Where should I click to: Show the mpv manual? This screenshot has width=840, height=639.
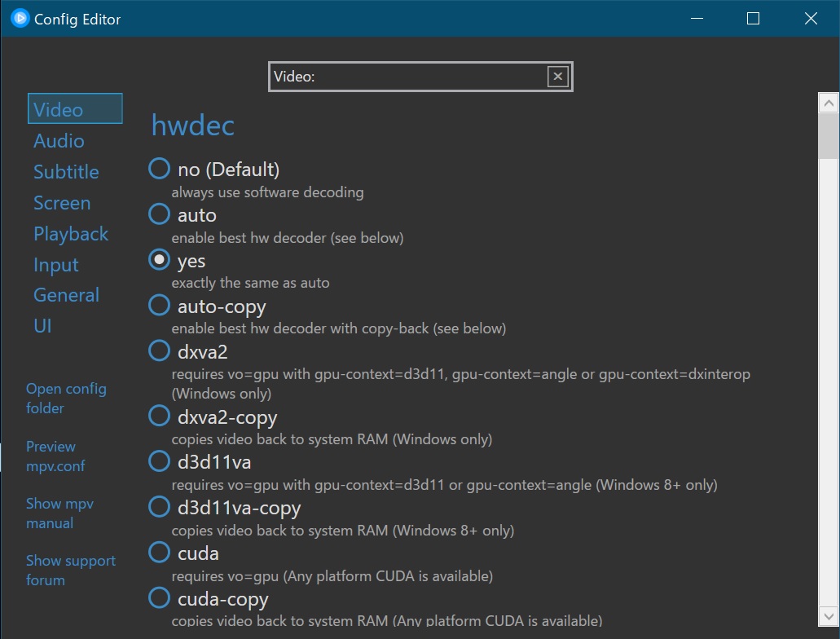click(x=59, y=513)
